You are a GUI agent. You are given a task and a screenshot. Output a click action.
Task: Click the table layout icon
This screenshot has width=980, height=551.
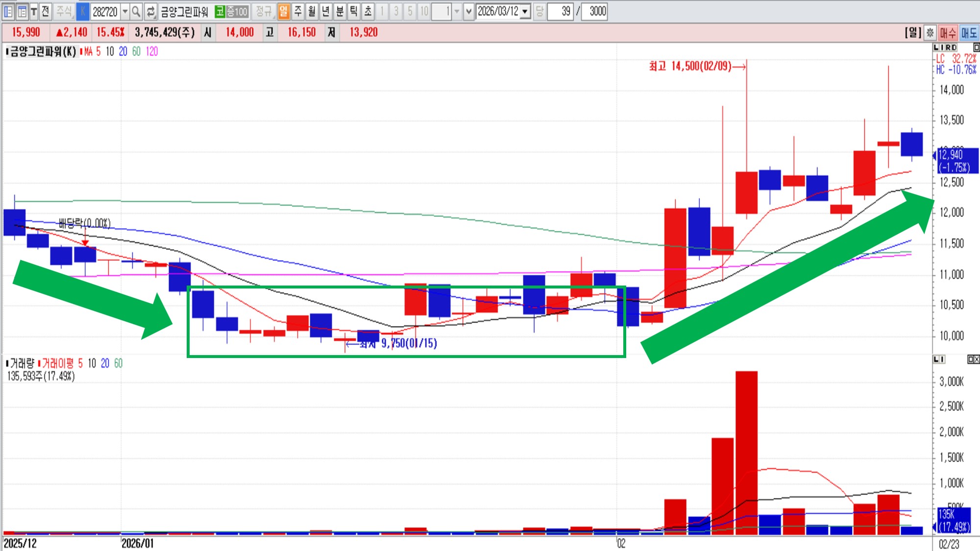(x=22, y=11)
